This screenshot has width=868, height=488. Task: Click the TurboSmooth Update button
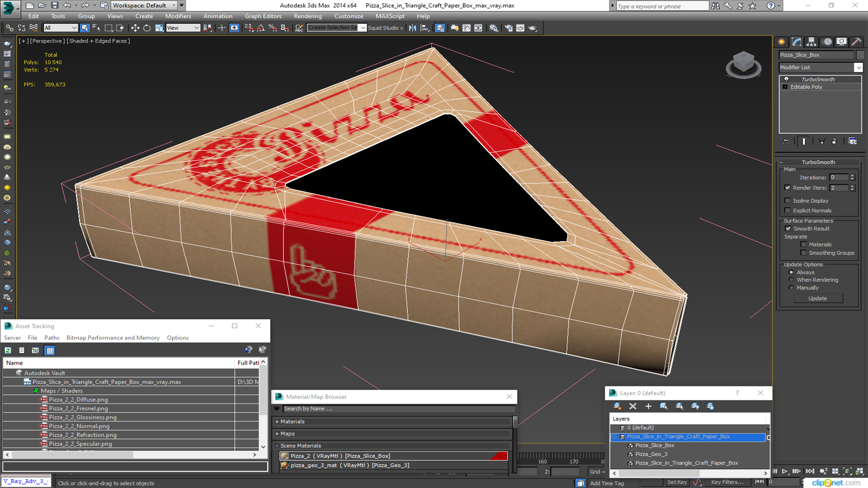[x=817, y=299]
